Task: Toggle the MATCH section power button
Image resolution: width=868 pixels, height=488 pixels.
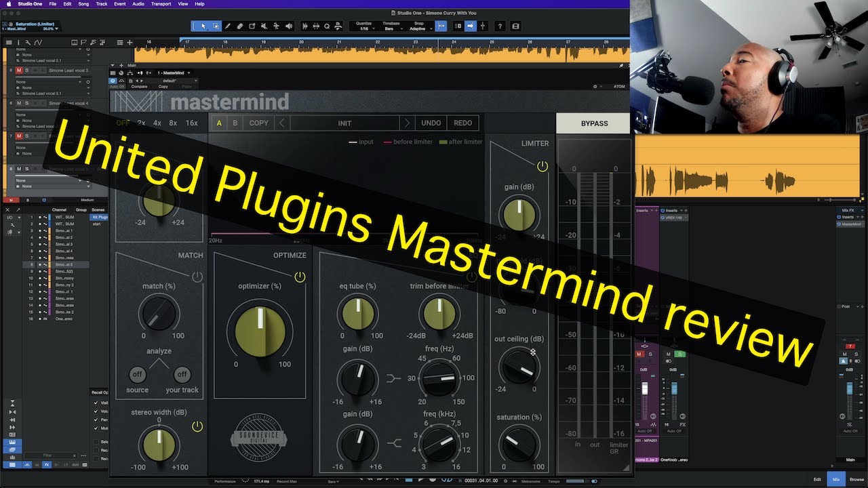Action: pos(197,277)
